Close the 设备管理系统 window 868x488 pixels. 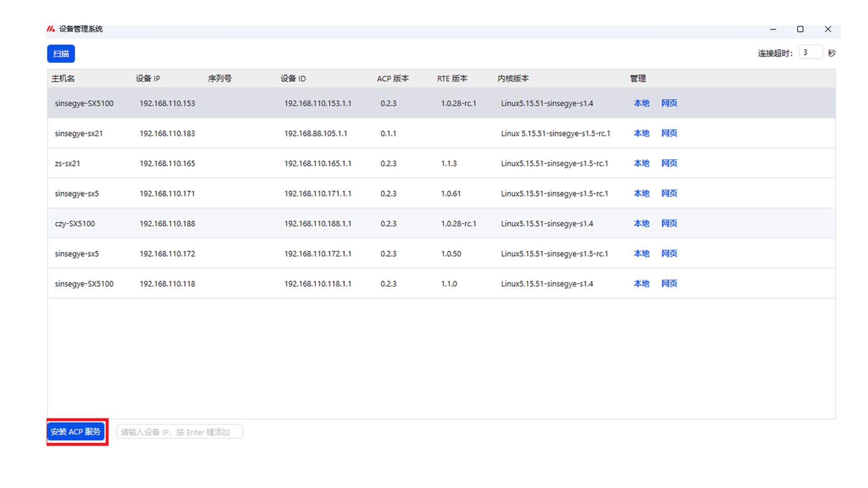click(x=828, y=29)
